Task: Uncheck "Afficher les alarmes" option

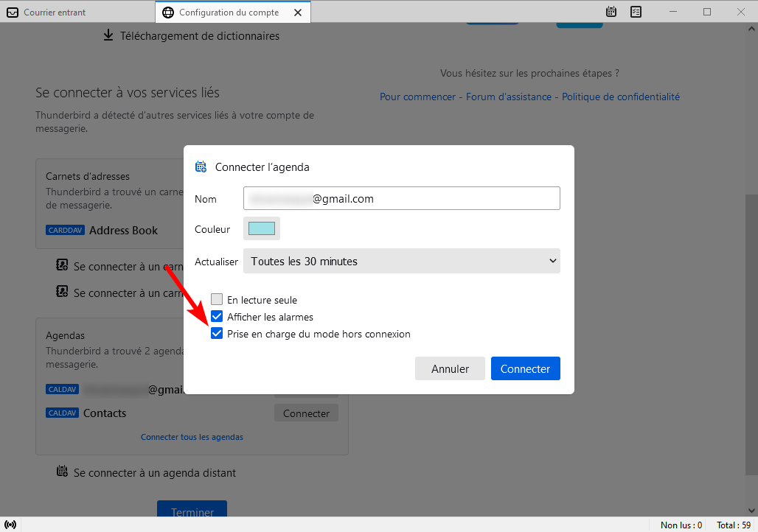Action: [x=217, y=317]
